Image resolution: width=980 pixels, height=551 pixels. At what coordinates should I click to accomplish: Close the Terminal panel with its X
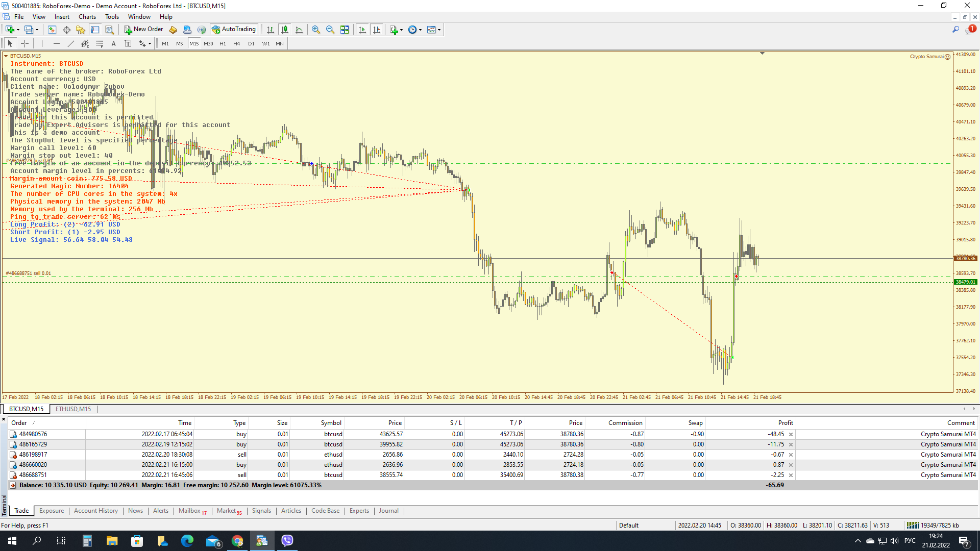click(x=4, y=419)
